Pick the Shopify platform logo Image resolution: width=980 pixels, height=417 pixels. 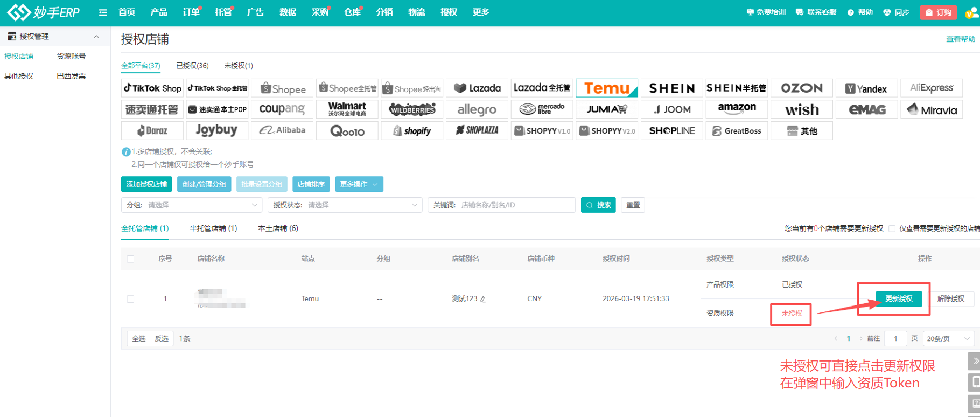[412, 131]
